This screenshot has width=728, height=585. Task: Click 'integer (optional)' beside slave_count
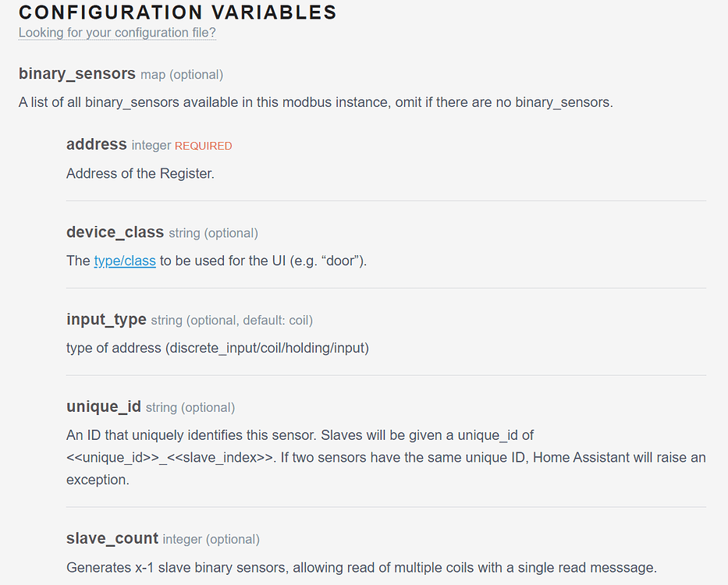(211, 540)
